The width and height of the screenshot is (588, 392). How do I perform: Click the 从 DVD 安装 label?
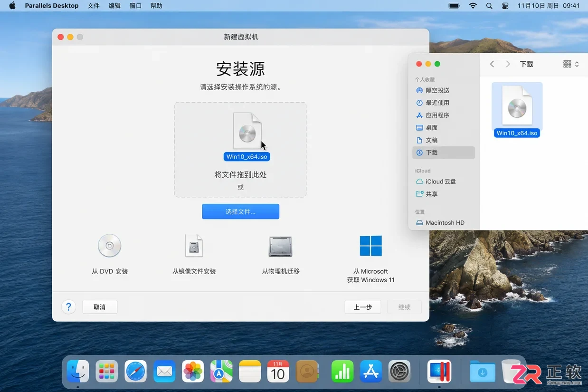(110, 271)
